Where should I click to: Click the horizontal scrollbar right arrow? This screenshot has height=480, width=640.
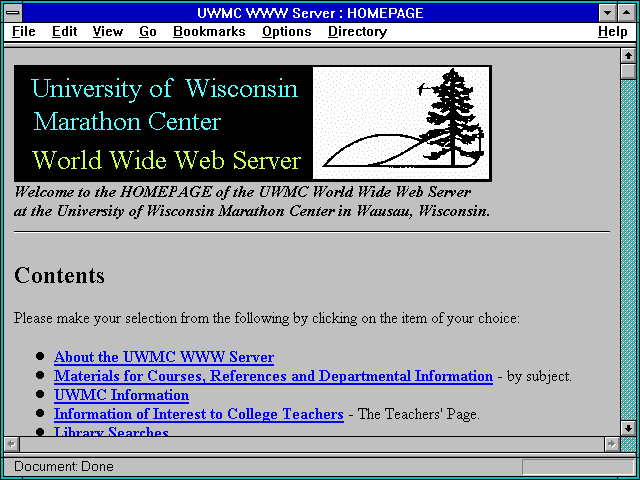click(611, 444)
